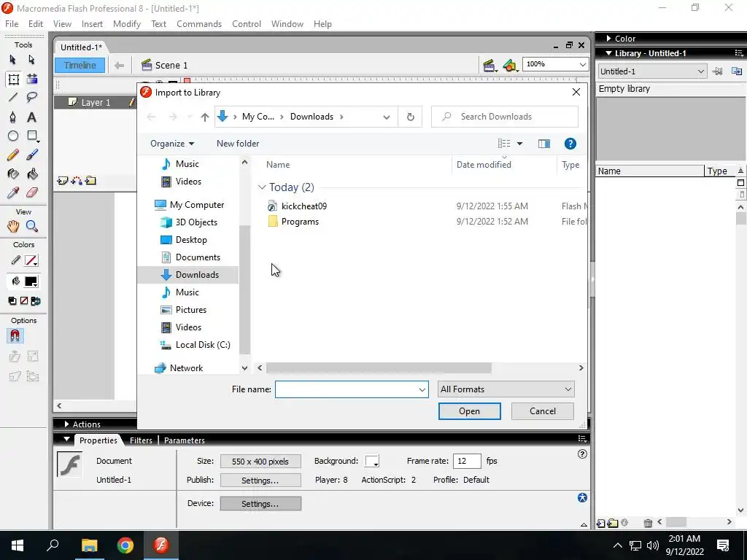
Task: Open the Insert menu
Action: coord(92,24)
